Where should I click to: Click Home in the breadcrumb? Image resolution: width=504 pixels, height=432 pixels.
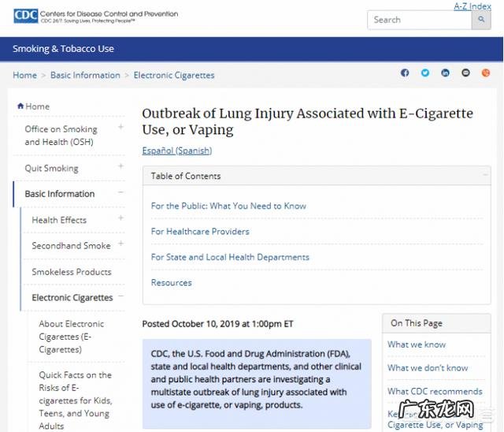[x=24, y=75]
